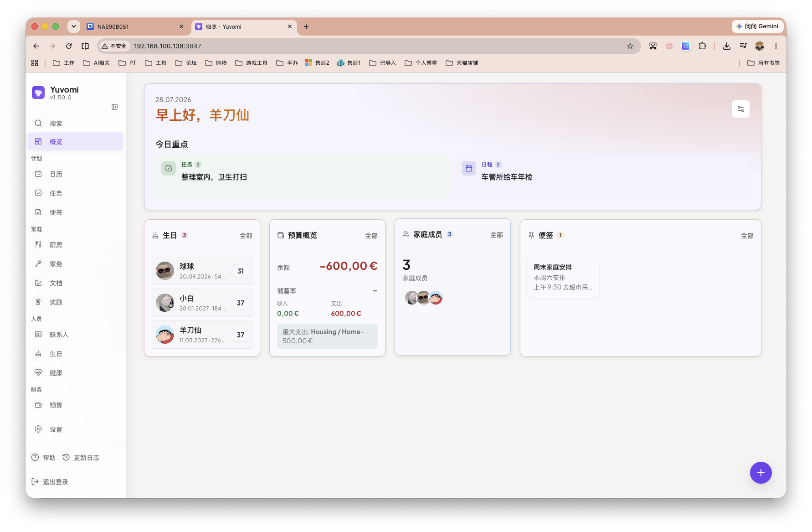Click the Yuvomi logo icon
This screenshot has height=532, width=812.
coord(38,93)
